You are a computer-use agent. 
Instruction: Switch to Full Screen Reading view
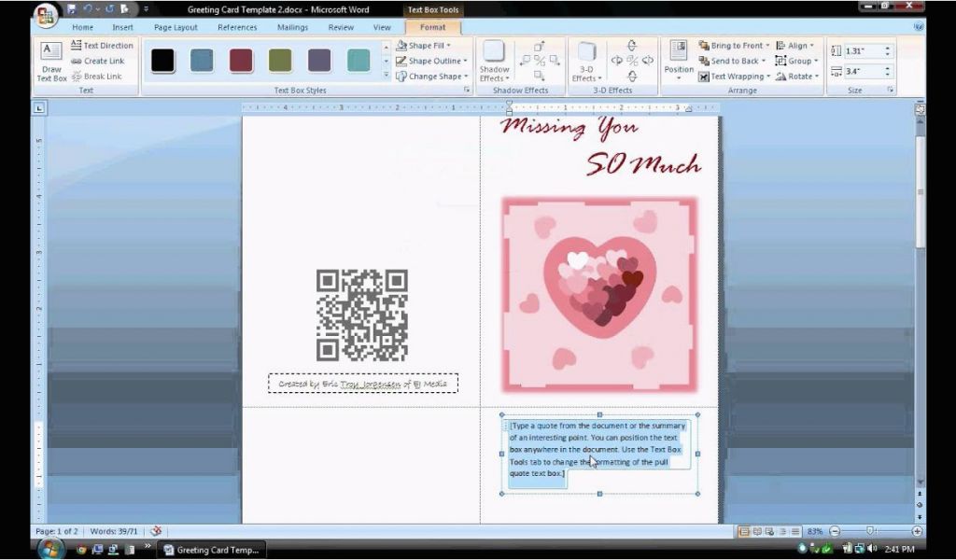click(x=757, y=531)
